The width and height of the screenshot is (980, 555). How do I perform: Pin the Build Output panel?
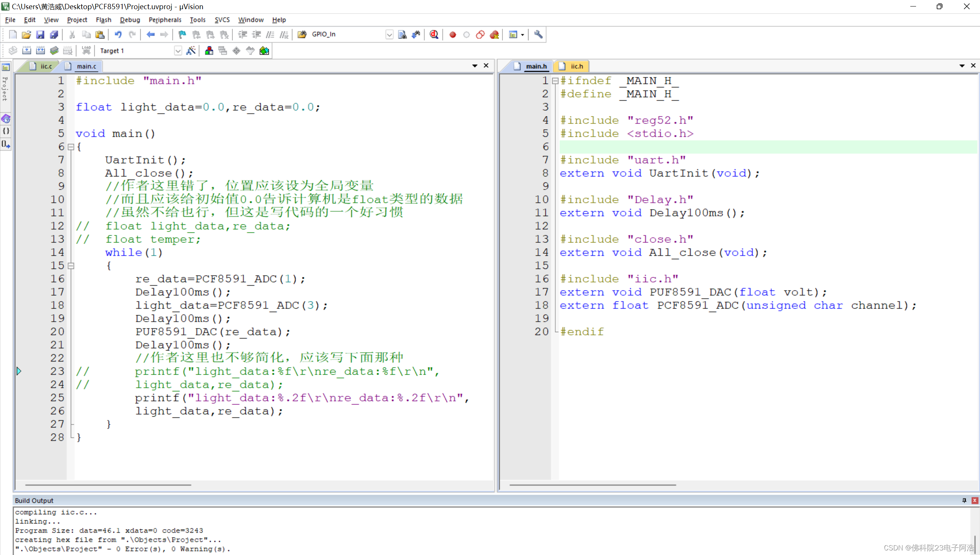[964, 500]
